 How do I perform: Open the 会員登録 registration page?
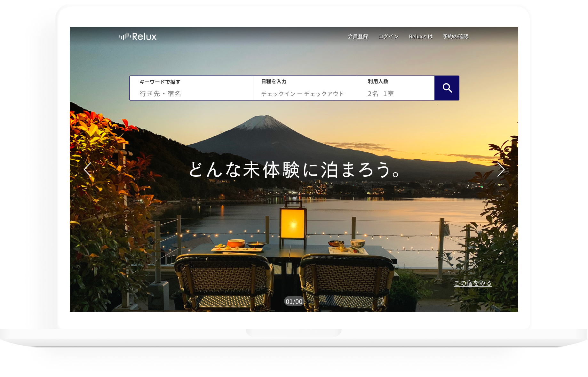point(358,37)
